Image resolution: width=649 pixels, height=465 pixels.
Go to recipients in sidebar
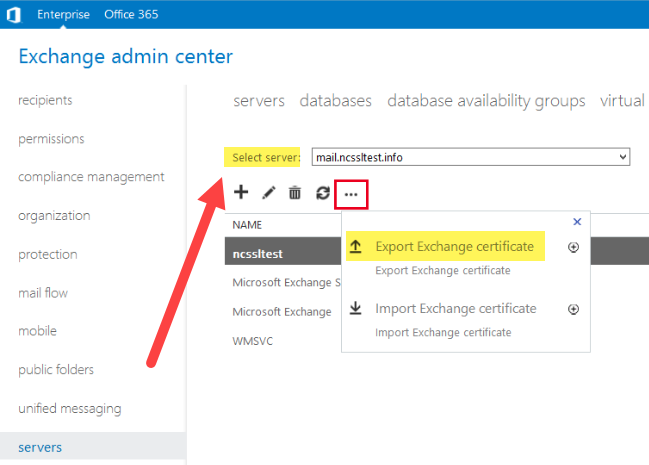(45, 100)
